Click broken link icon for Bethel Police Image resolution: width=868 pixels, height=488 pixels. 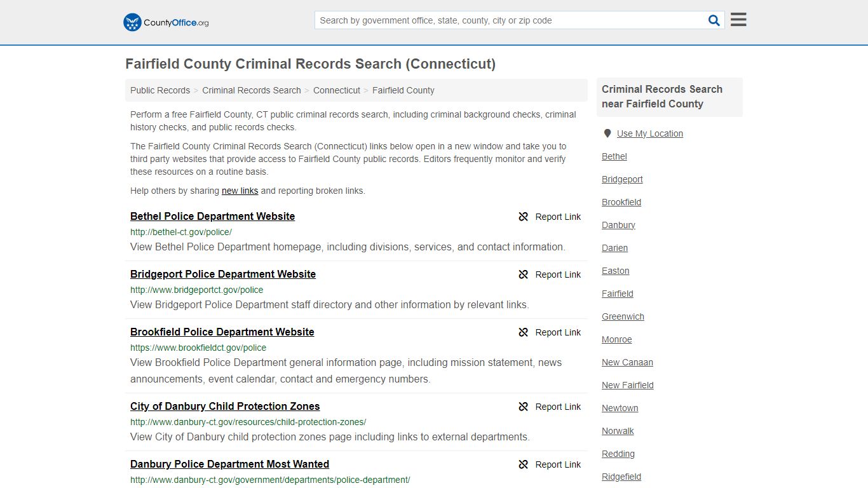click(x=524, y=217)
